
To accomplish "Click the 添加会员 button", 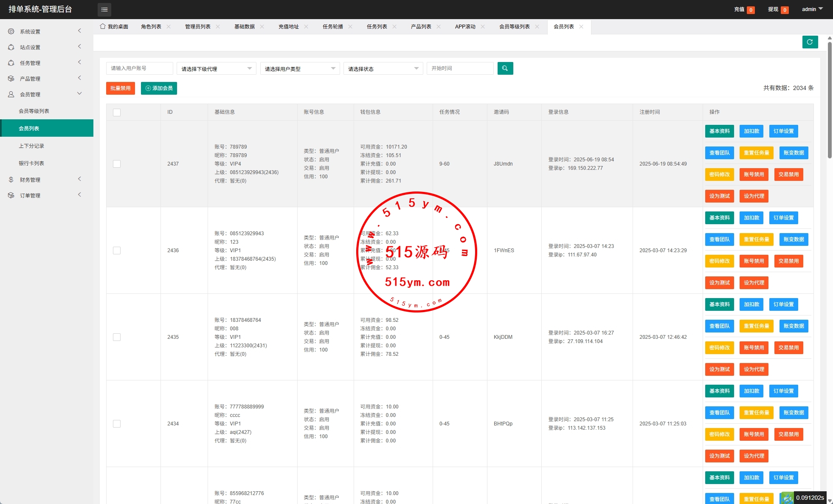I will pyautogui.click(x=159, y=88).
